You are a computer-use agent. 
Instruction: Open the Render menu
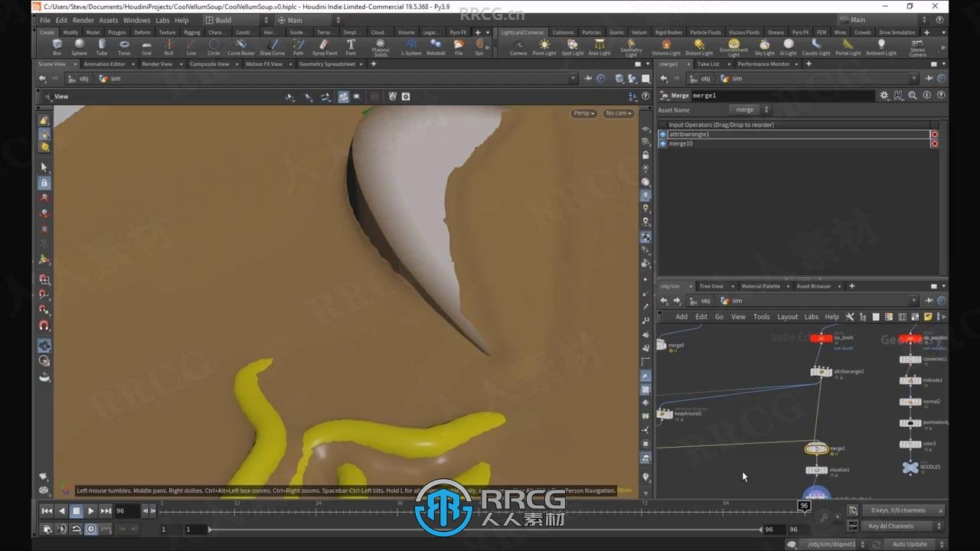pyautogui.click(x=83, y=20)
